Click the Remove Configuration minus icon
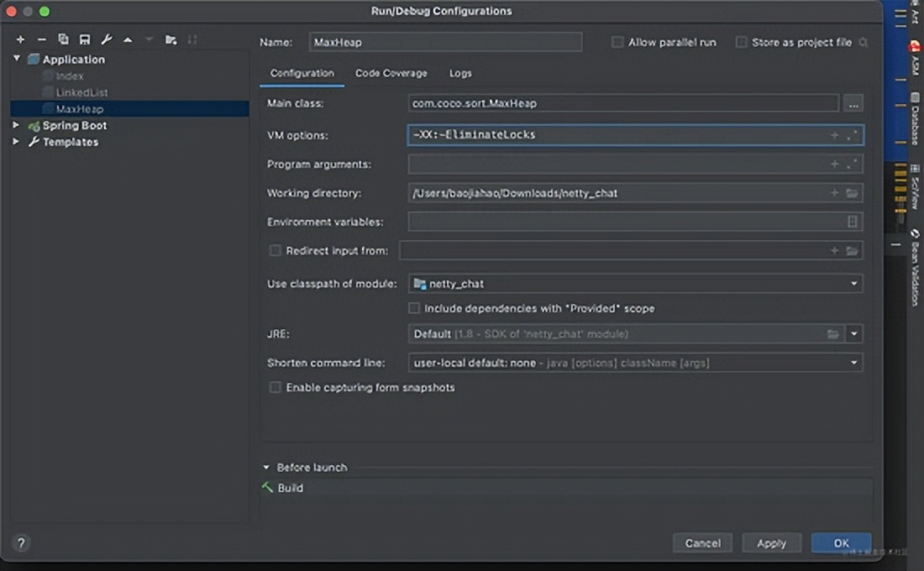924x571 pixels. [41, 39]
